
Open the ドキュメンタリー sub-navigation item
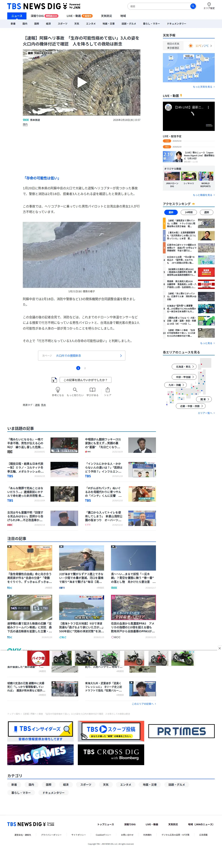177,24
